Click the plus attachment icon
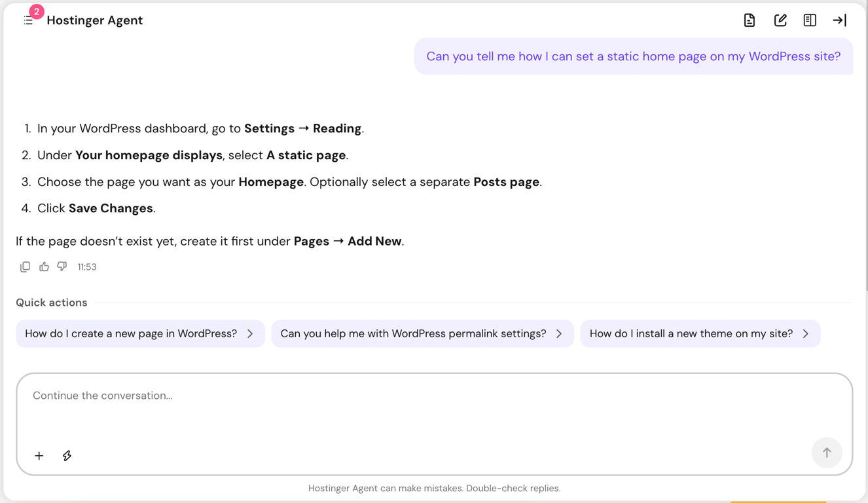Screen dimensions: 868x503 (x=39, y=455)
